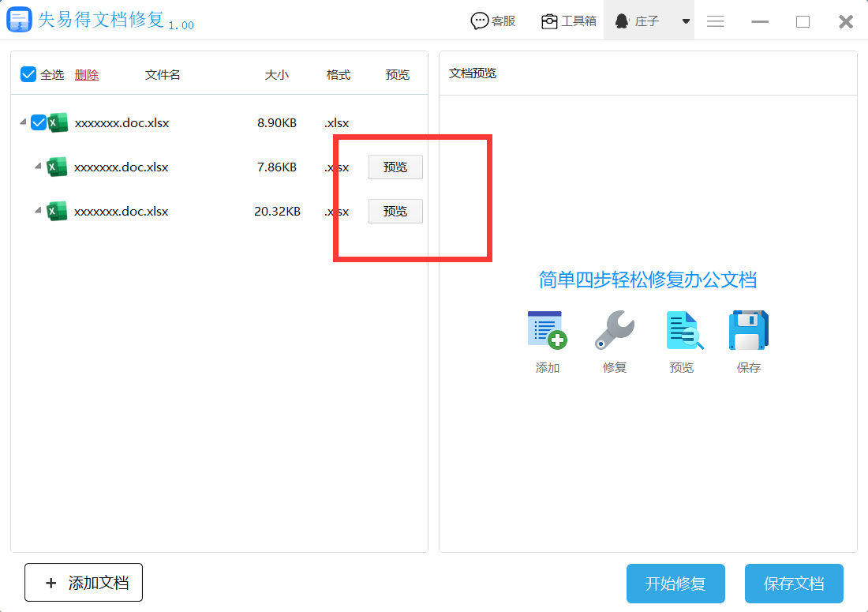Click the 简单四步轻松修复办公文档 heading
Screen dimensions: 868x612
click(648, 280)
